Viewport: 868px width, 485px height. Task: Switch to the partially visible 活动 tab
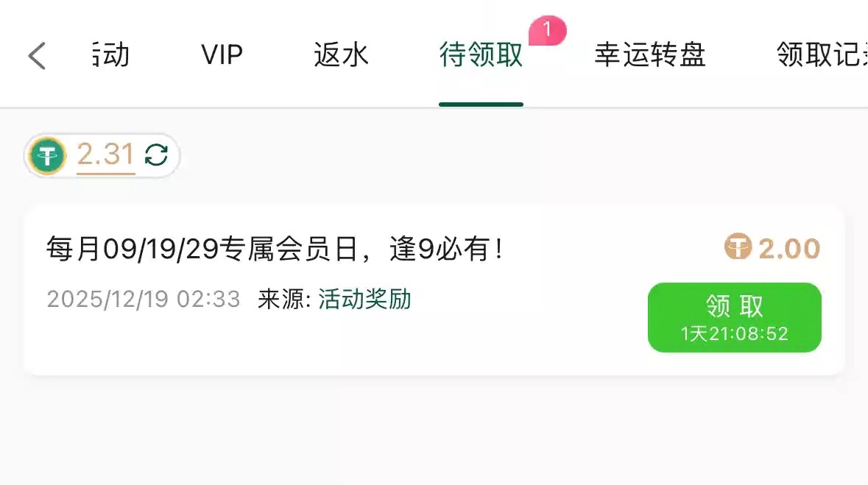[110, 54]
